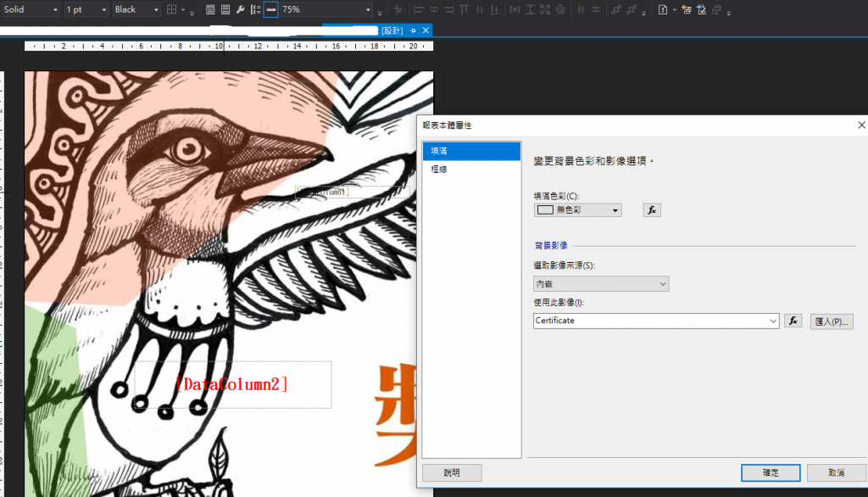Screen dimensions: 868x497
Task: Click the Make Same Height icon
Action: click(530, 9)
